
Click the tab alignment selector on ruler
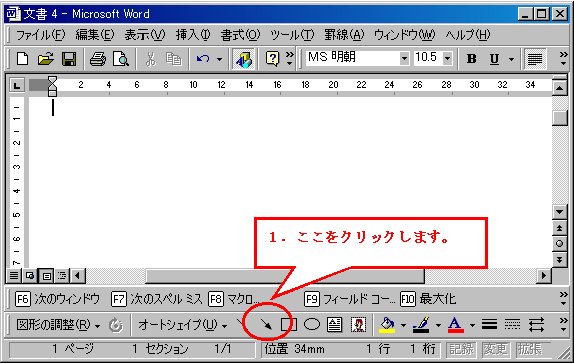click(x=16, y=86)
